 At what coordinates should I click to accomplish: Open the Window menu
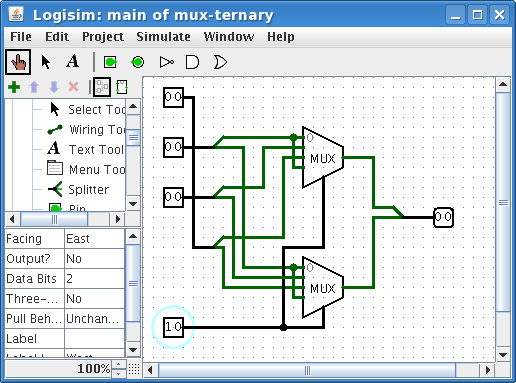[229, 37]
